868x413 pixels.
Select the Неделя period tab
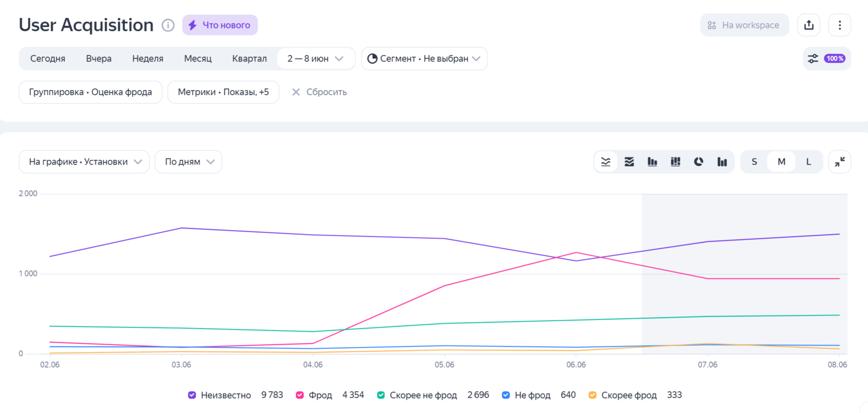point(147,59)
